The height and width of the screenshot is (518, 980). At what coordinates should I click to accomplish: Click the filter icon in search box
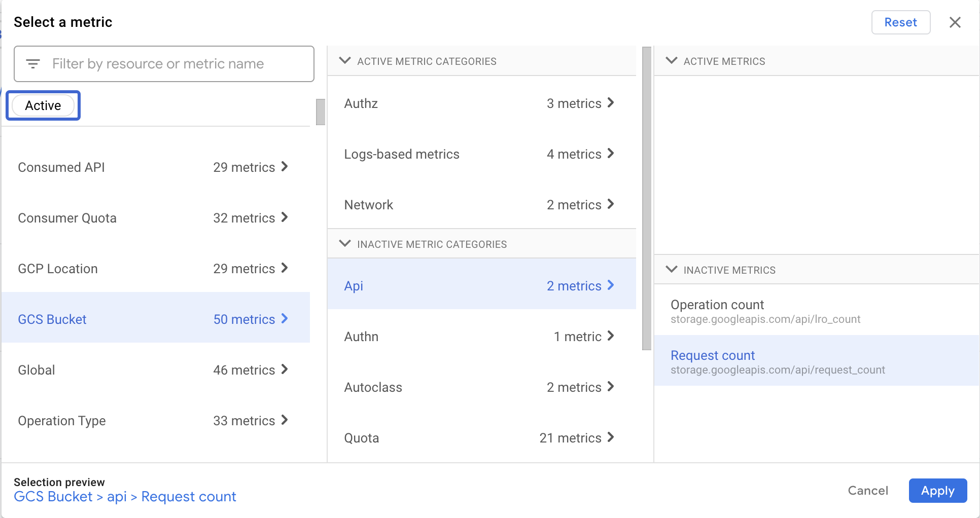[x=33, y=64]
